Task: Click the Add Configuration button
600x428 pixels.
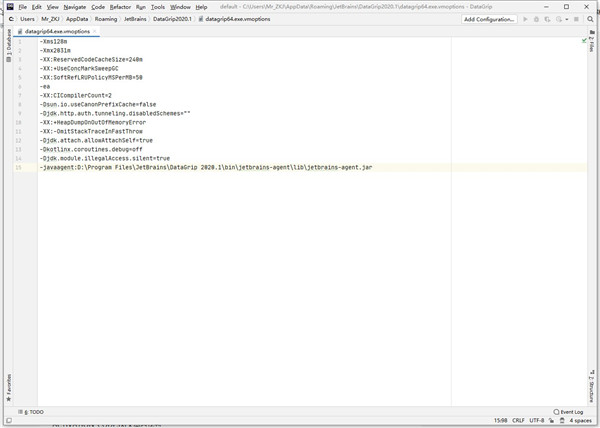Action: point(490,19)
